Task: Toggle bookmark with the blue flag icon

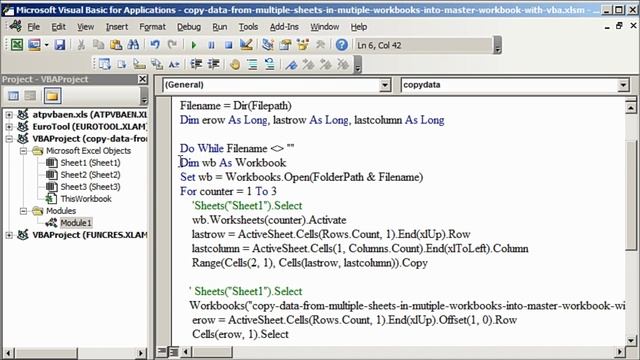Action: (x=291, y=64)
